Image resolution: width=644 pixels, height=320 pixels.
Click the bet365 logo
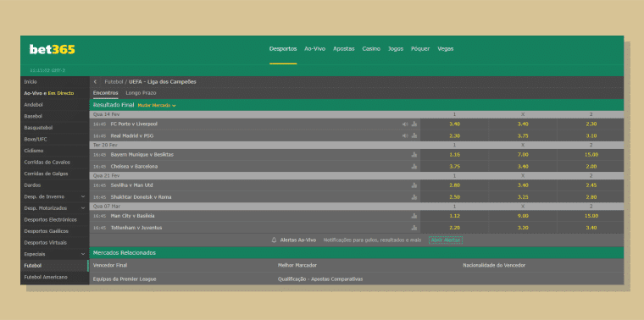pos(53,50)
